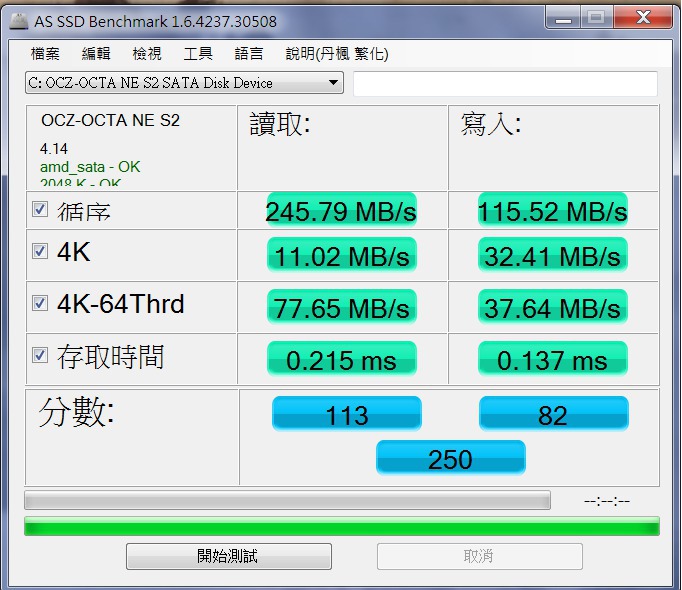The width and height of the screenshot is (682, 590).
Task: Click the total score 250
Action: pyautogui.click(x=451, y=458)
